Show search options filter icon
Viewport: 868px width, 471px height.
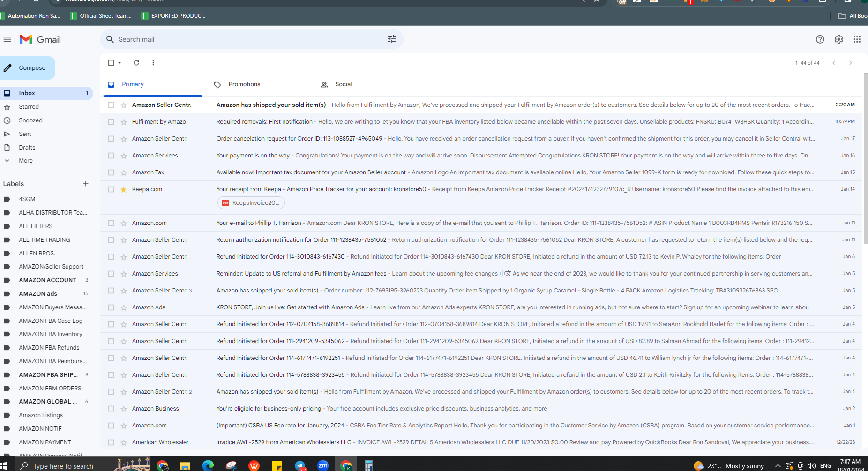pyautogui.click(x=392, y=39)
